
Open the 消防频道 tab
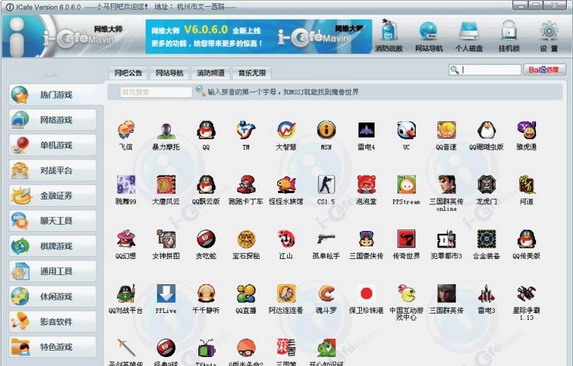tap(210, 73)
